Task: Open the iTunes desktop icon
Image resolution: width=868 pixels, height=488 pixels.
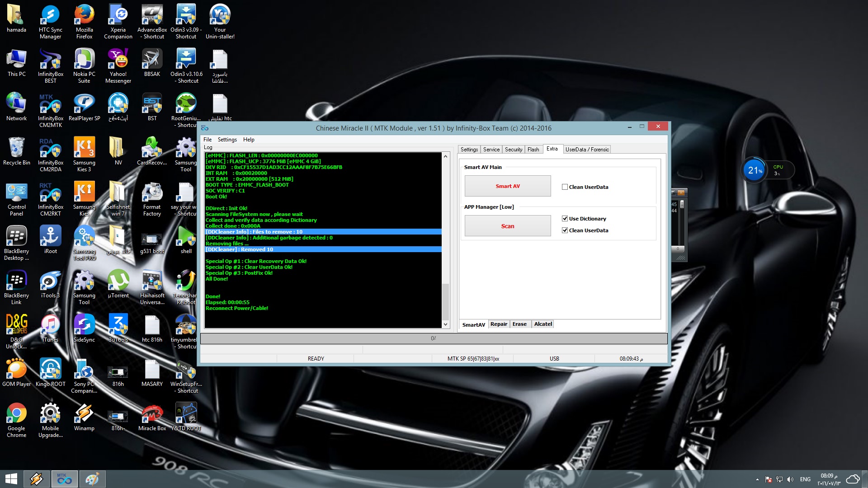Action: pos(50,328)
